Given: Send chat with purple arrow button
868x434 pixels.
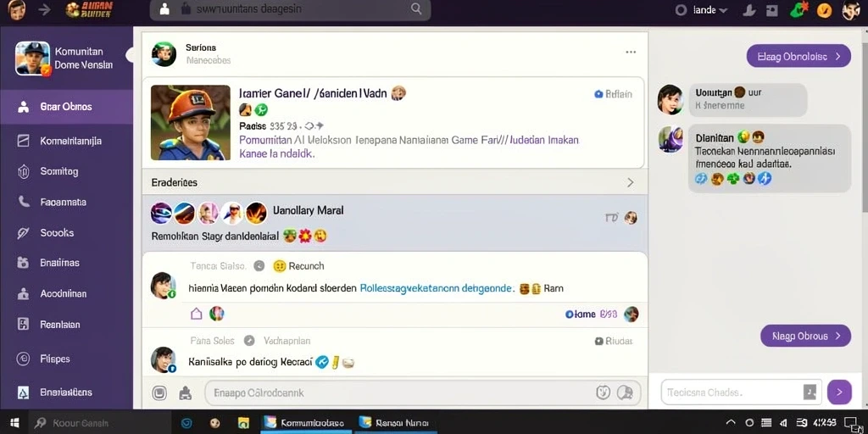Looking at the screenshot, I should click(839, 392).
